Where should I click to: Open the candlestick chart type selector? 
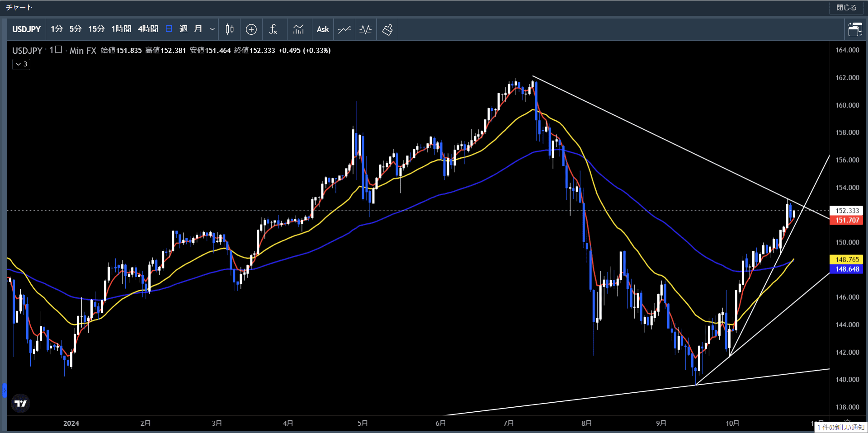coord(230,29)
